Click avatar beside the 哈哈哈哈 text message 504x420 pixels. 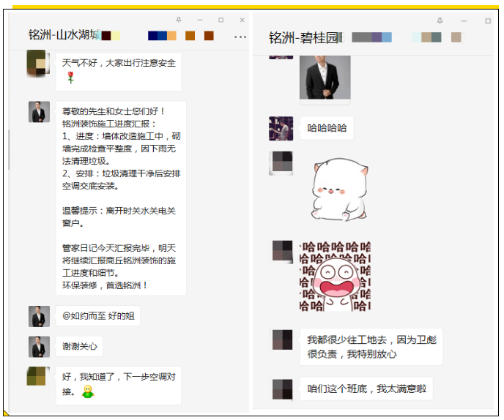click(x=281, y=128)
